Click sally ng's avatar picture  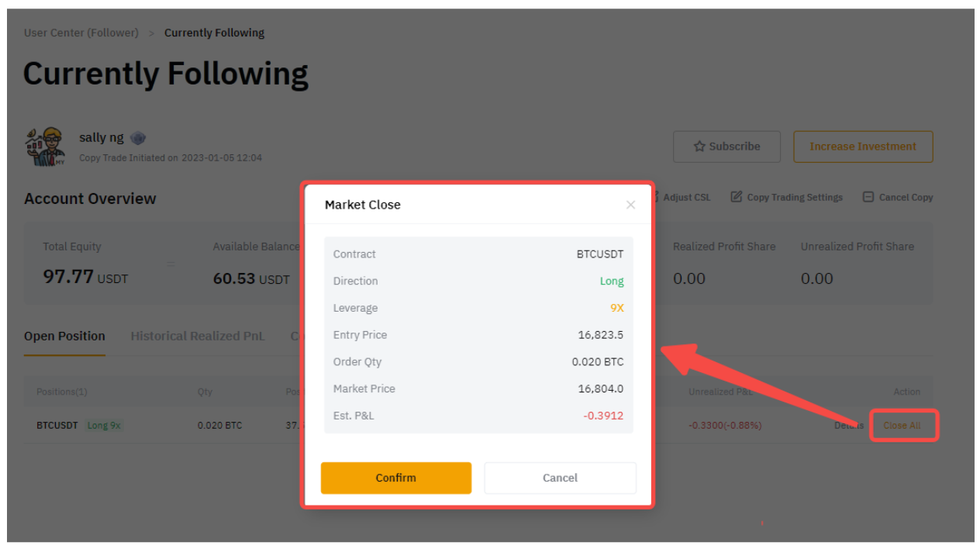pyautogui.click(x=45, y=146)
